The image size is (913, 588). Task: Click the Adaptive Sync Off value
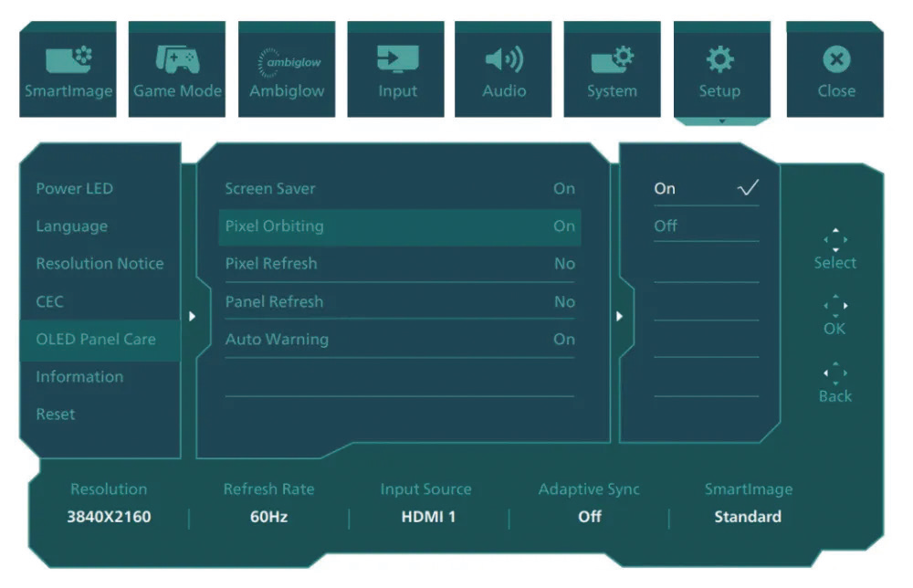[x=589, y=517]
